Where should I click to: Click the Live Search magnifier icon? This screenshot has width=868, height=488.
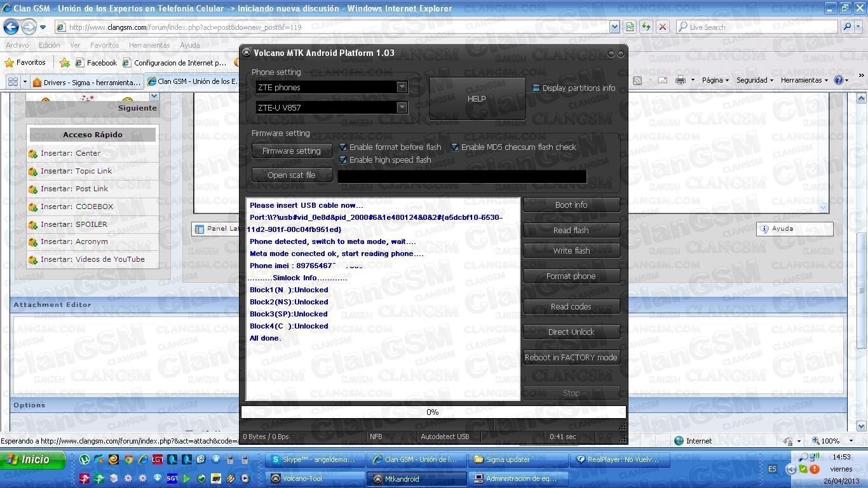tap(847, 27)
